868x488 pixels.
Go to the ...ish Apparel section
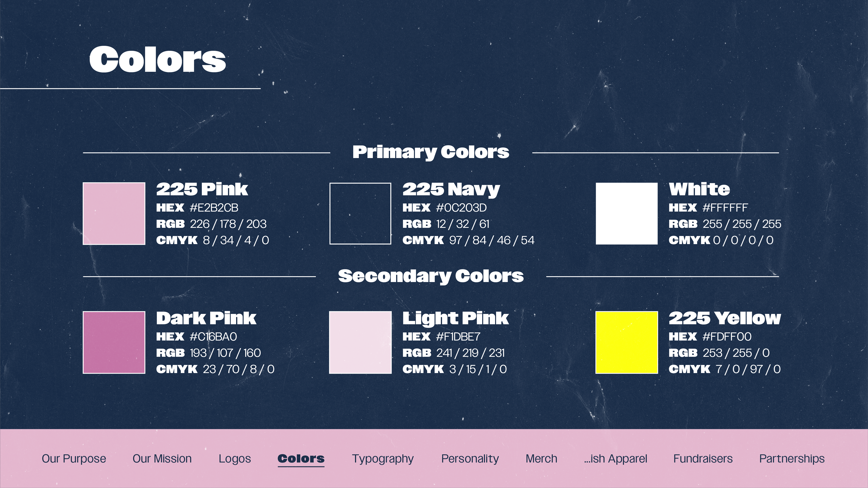[x=615, y=458]
